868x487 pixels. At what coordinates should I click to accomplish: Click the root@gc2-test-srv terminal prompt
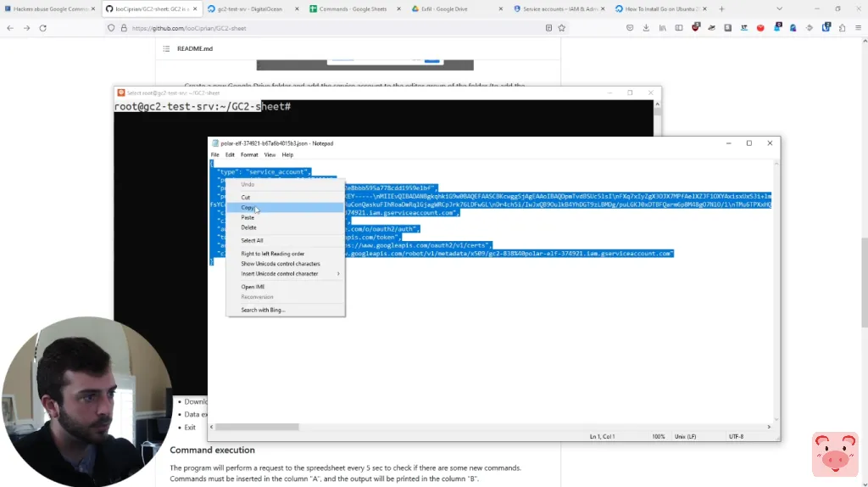tap(203, 106)
